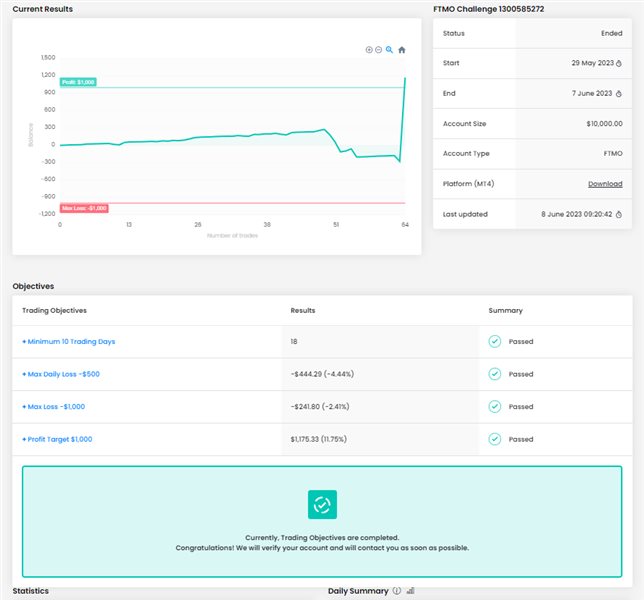Click the Current Results heading

[42, 9]
